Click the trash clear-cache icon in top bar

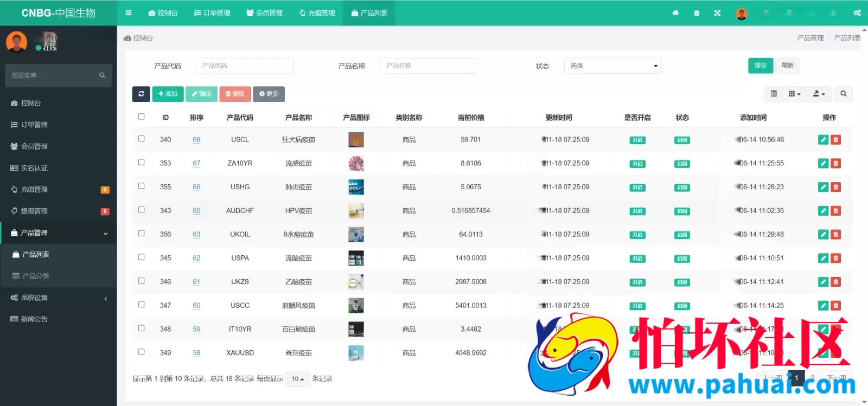pos(697,13)
